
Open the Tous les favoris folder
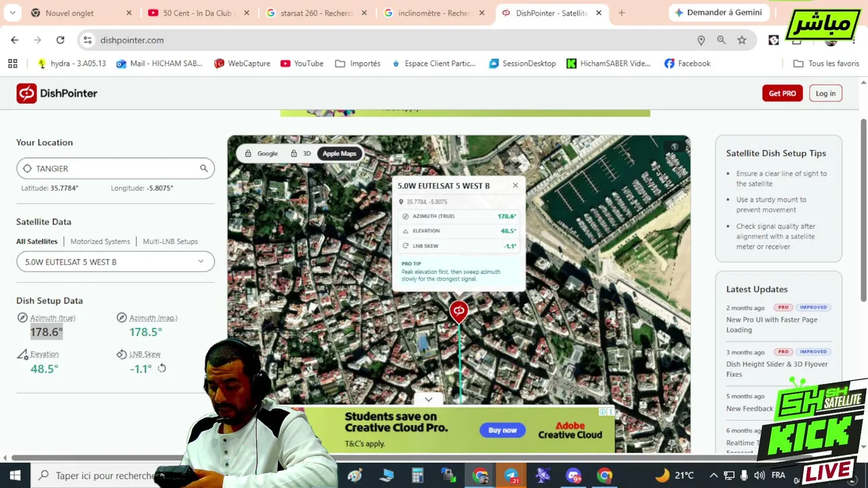point(826,63)
